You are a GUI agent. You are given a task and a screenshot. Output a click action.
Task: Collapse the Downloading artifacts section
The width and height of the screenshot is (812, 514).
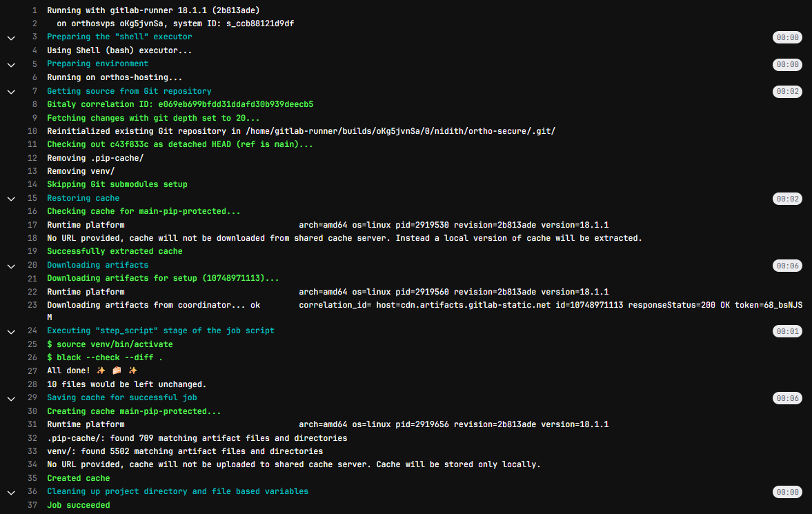(11, 266)
